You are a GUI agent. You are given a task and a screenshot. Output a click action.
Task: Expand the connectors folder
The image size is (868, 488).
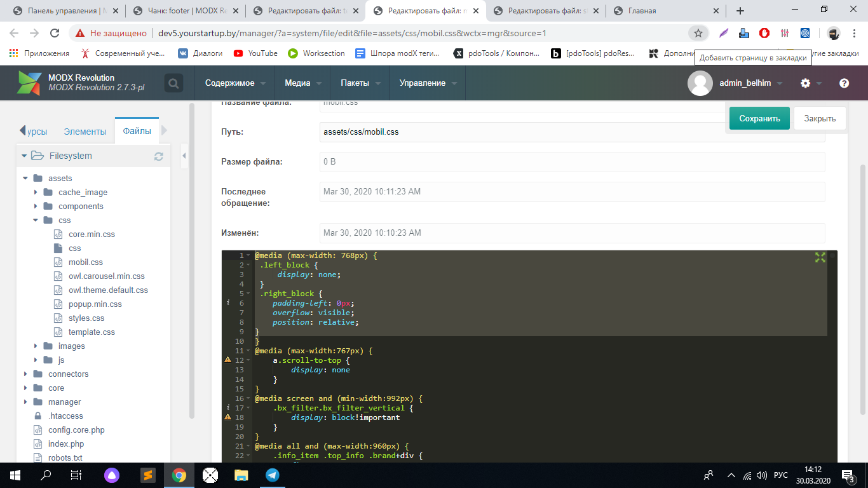click(x=25, y=374)
